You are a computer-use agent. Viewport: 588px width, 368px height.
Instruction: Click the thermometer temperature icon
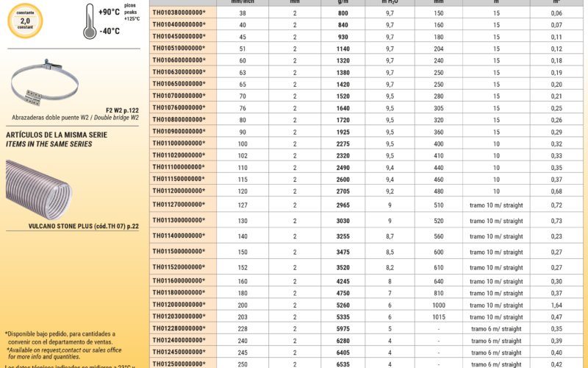pos(90,19)
